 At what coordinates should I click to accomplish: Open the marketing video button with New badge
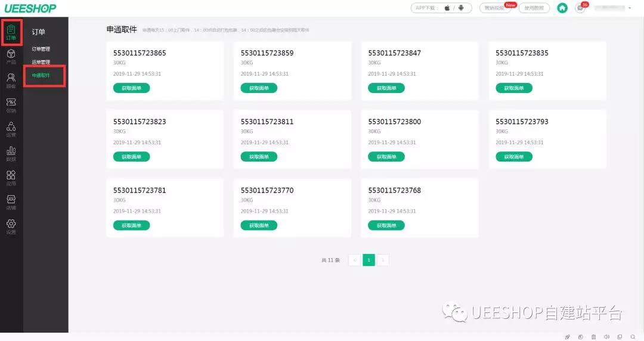[x=495, y=8]
